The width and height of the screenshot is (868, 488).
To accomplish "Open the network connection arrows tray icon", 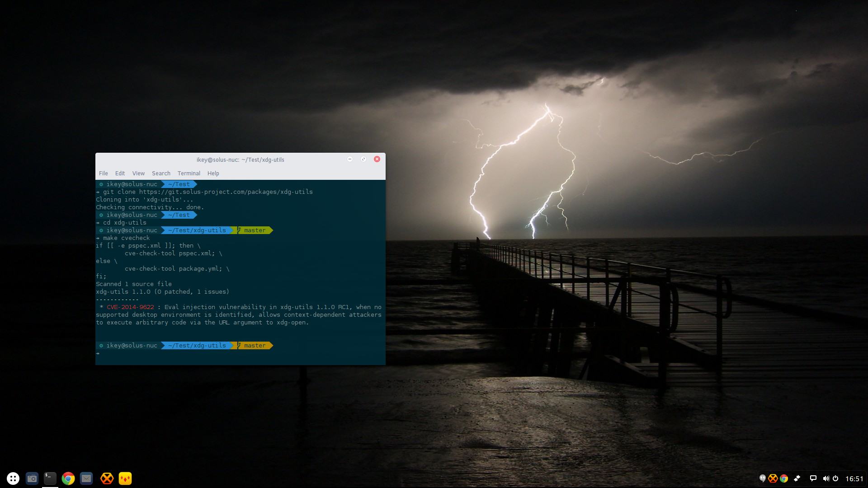I will point(797,478).
